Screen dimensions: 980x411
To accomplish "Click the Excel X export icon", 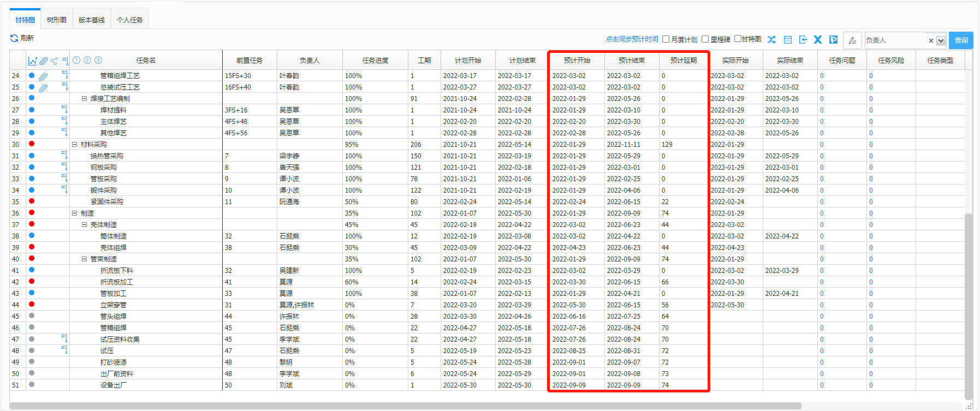I will tap(818, 40).
